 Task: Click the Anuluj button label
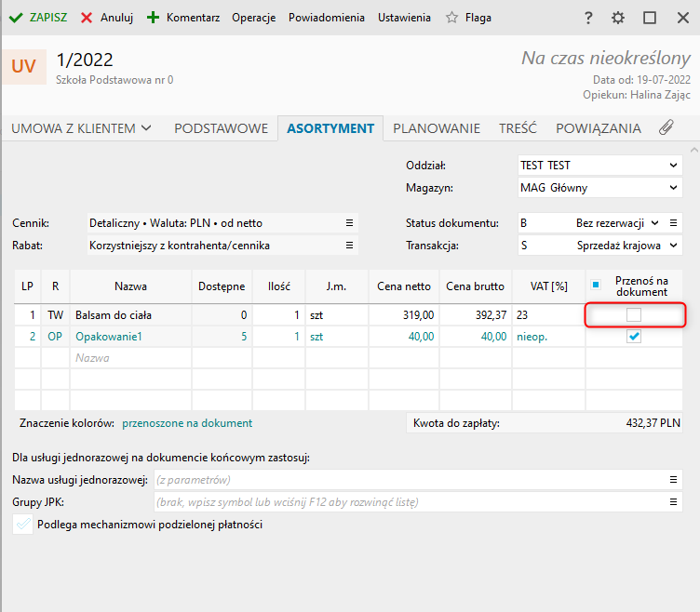(116, 18)
